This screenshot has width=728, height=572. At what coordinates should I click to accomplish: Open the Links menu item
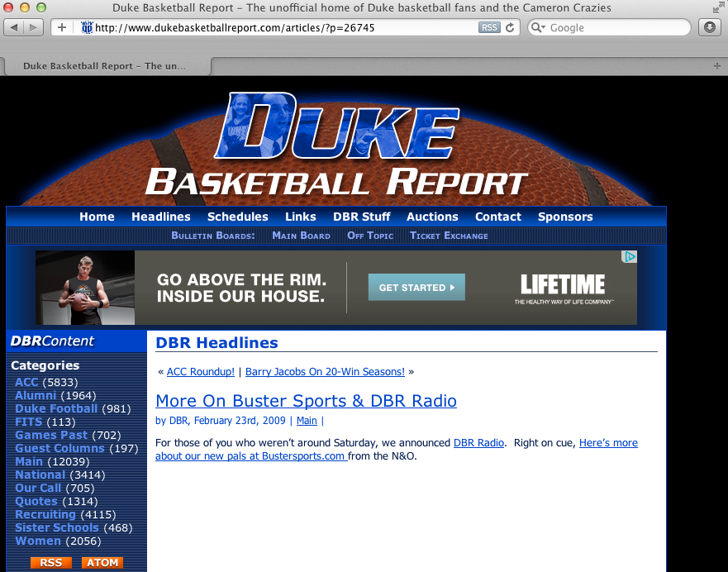click(301, 217)
